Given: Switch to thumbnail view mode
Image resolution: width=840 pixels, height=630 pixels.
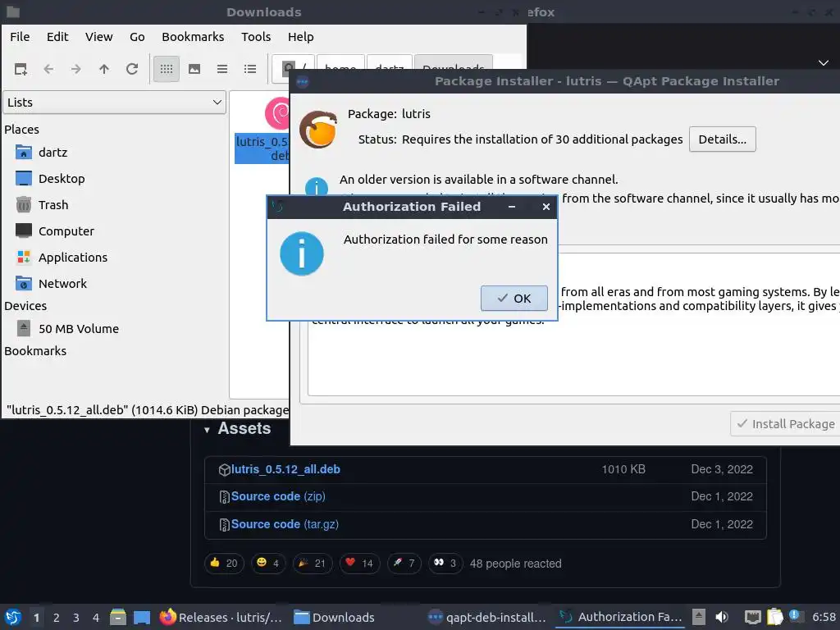Looking at the screenshot, I should [194, 69].
